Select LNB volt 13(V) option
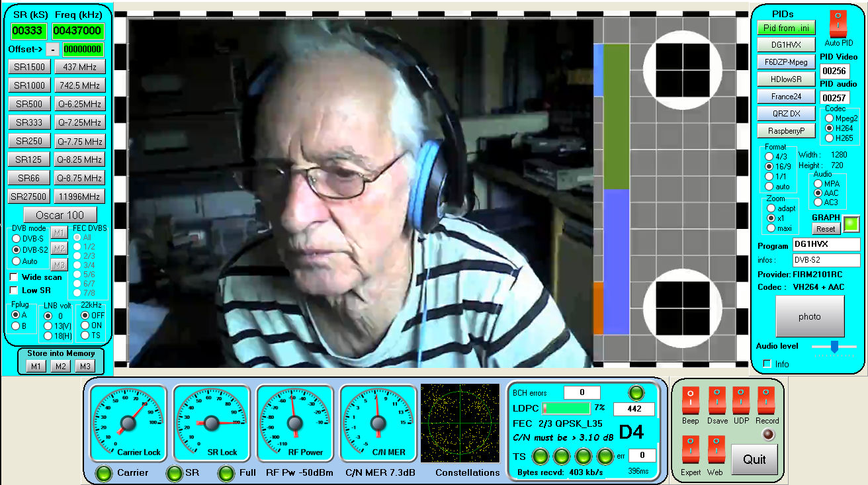The height and width of the screenshot is (485, 868). (x=48, y=326)
